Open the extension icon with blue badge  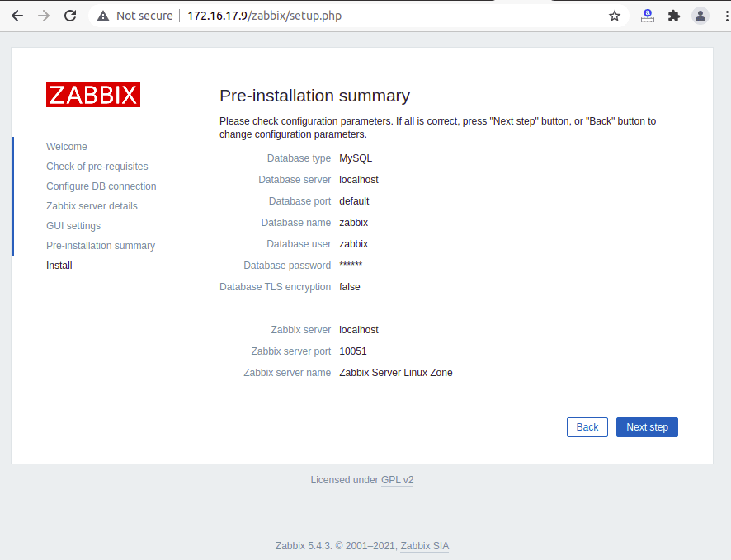(x=647, y=16)
